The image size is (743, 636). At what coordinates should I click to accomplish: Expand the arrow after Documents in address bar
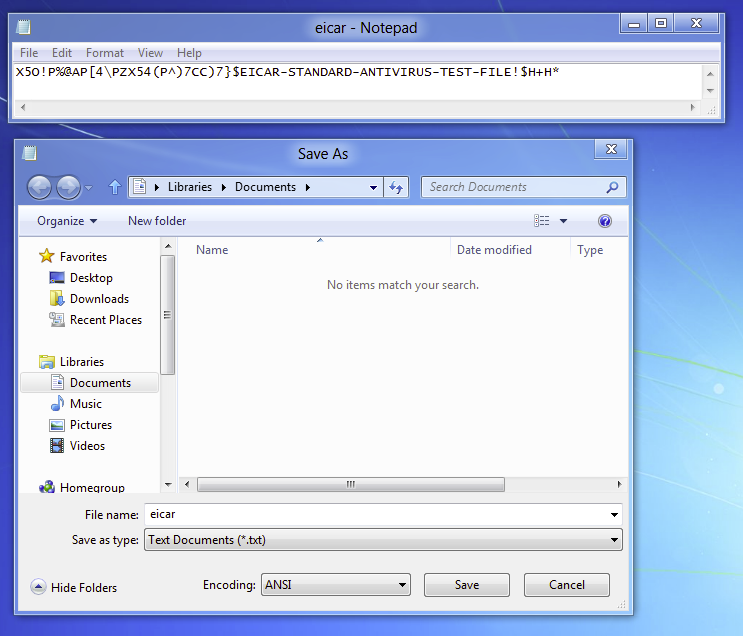[x=308, y=187]
